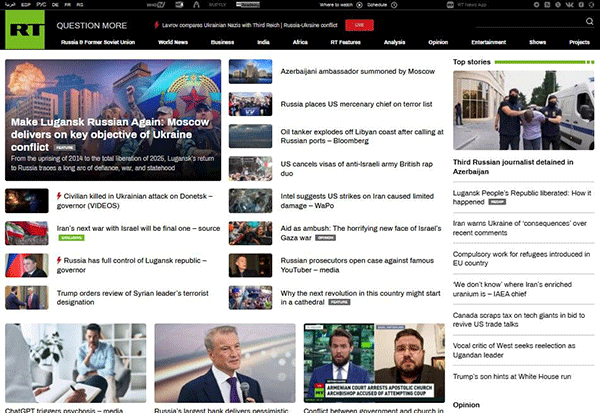Open Civilian killed in Donetsk attack story
The image size is (600, 413).
(x=135, y=201)
